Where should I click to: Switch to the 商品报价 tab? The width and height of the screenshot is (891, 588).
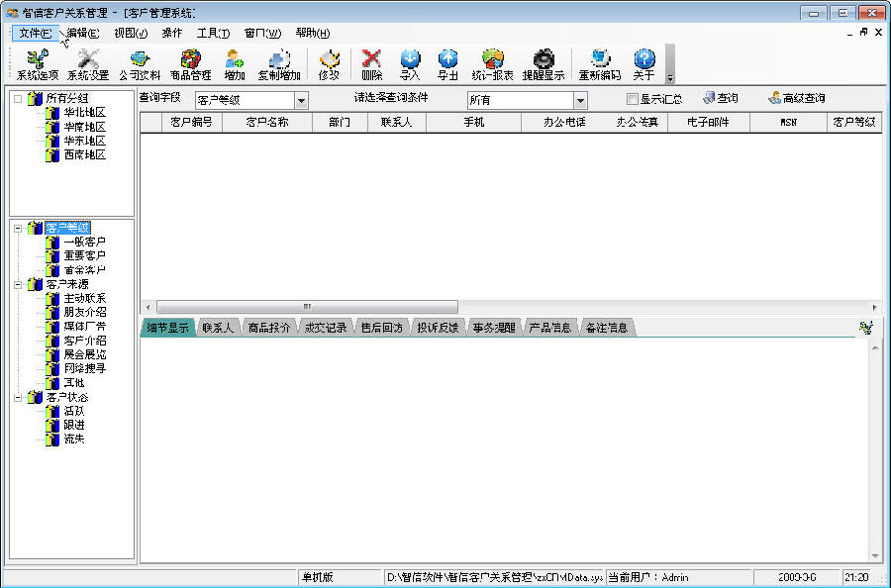[269, 328]
